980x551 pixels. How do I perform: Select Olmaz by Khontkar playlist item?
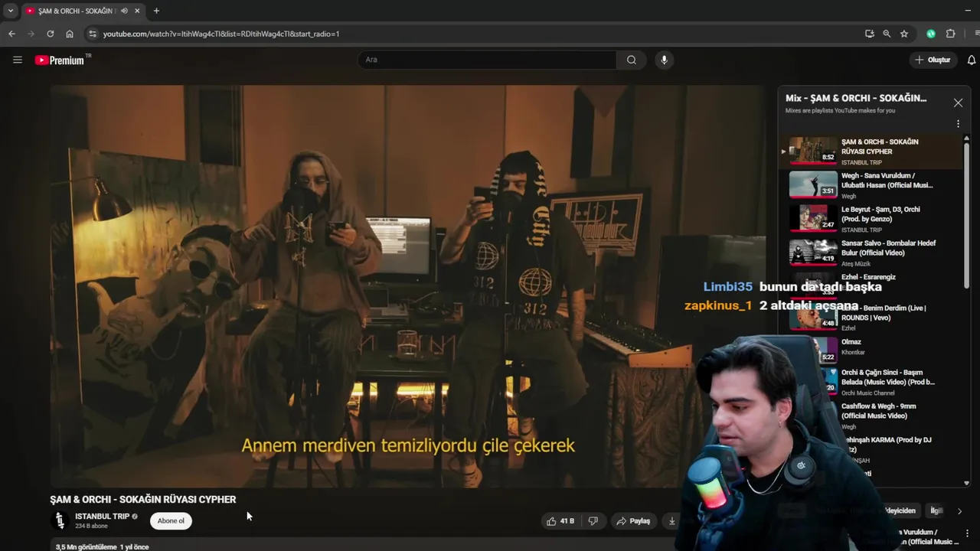pos(872,350)
